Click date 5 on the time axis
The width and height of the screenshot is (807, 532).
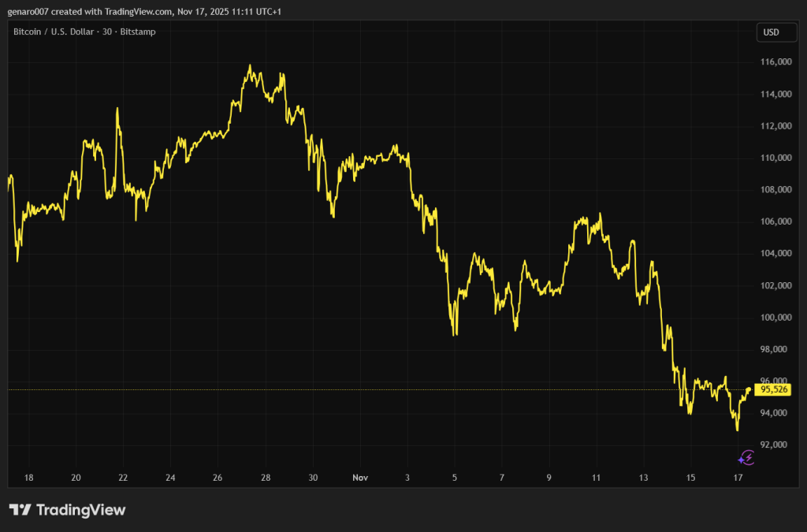tap(455, 478)
